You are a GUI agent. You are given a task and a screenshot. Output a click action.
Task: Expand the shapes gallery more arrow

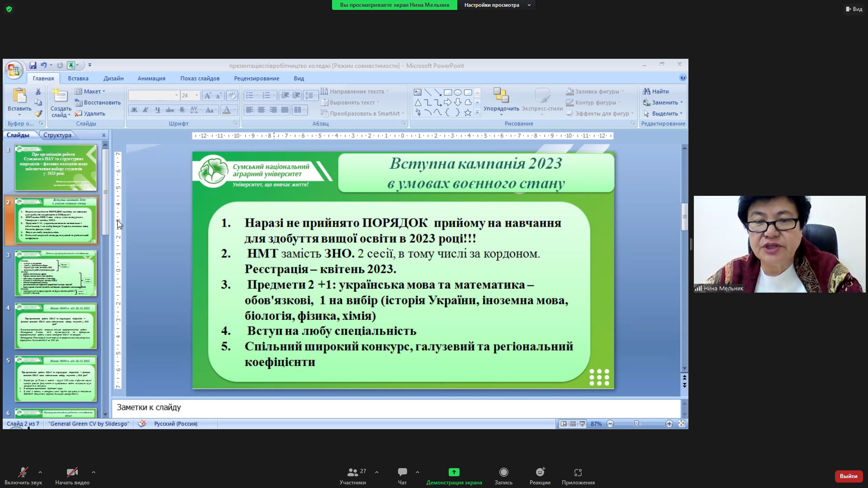(x=477, y=113)
